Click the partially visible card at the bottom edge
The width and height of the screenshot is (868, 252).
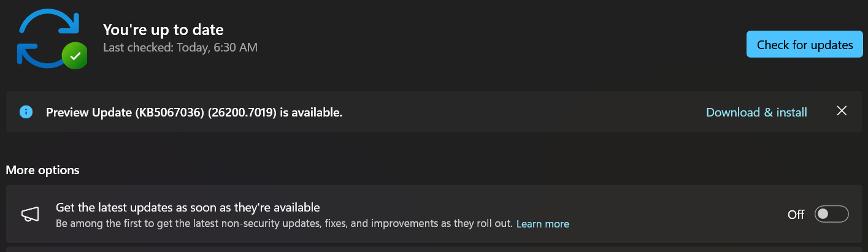(x=434, y=250)
